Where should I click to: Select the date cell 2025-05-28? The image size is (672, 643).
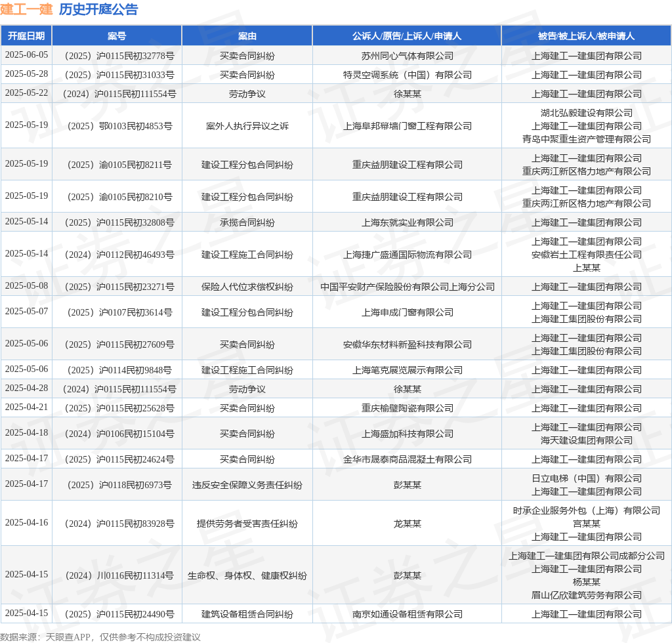point(26,73)
